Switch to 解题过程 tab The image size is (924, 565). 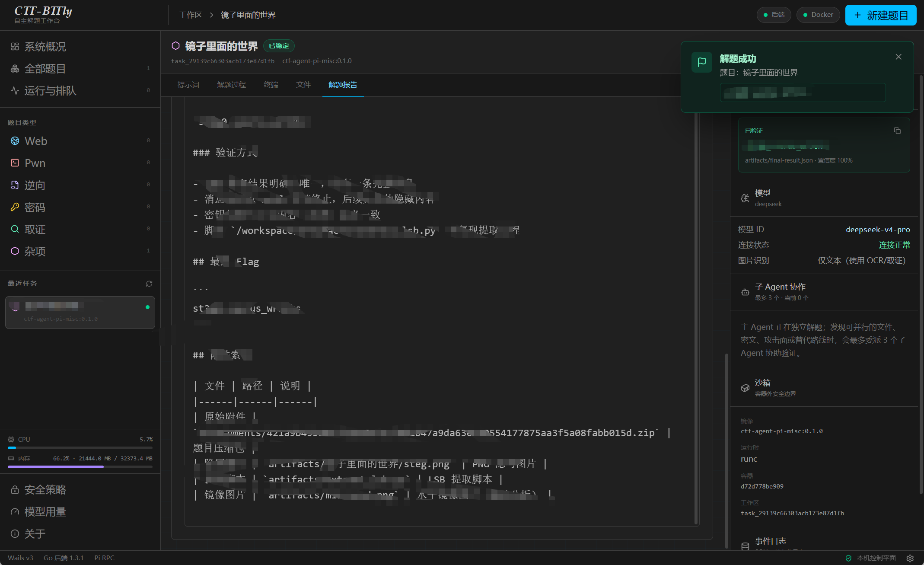click(x=231, y=85)
